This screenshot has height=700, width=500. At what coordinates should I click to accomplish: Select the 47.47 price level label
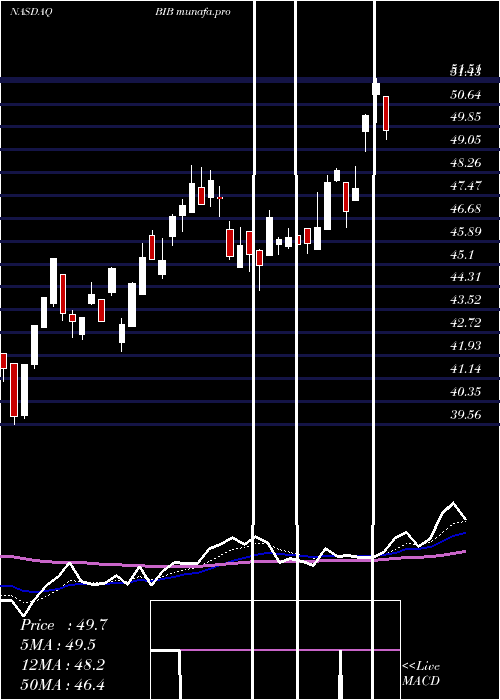click(x=466, y=185)
